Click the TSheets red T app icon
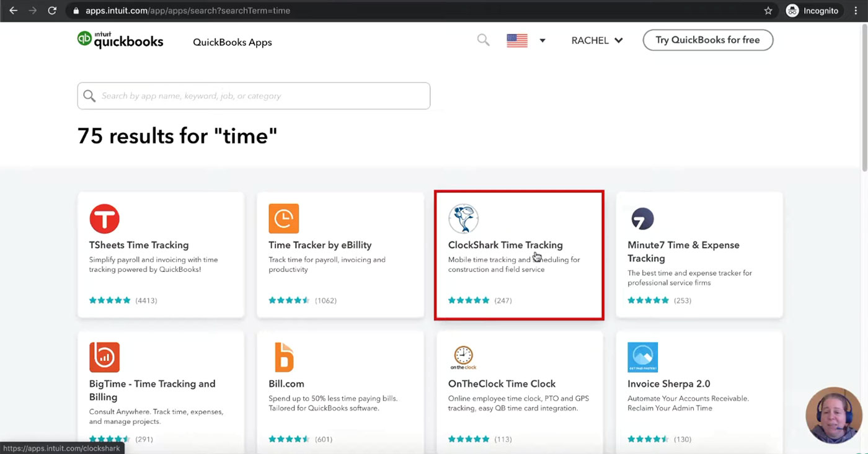 104,218
